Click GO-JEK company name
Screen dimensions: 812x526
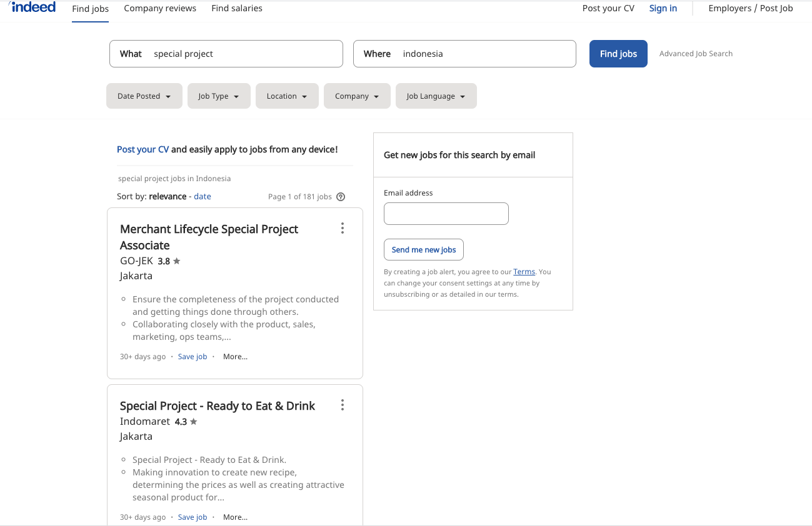pyautogui.click(x=136, y=261)
